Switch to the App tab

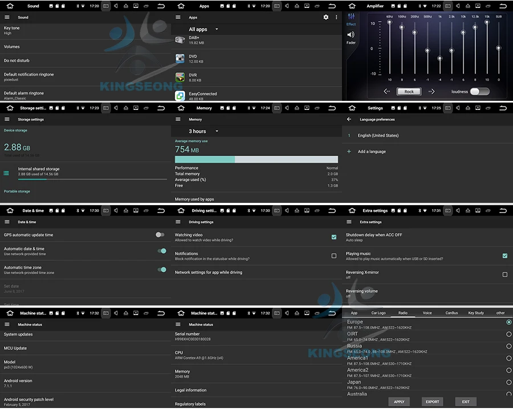pyautogui.click(x=354, y=313)
